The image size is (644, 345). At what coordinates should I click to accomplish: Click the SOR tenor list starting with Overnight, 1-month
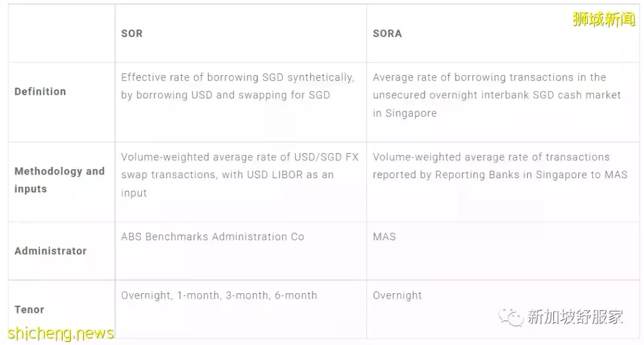tap(219, 295)
